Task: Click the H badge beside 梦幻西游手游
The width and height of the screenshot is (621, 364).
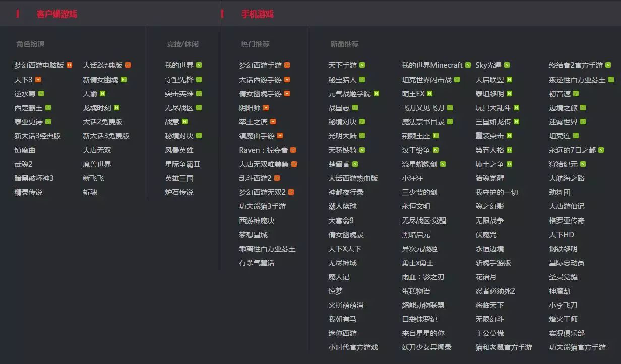Action: [x=287, y=65]
